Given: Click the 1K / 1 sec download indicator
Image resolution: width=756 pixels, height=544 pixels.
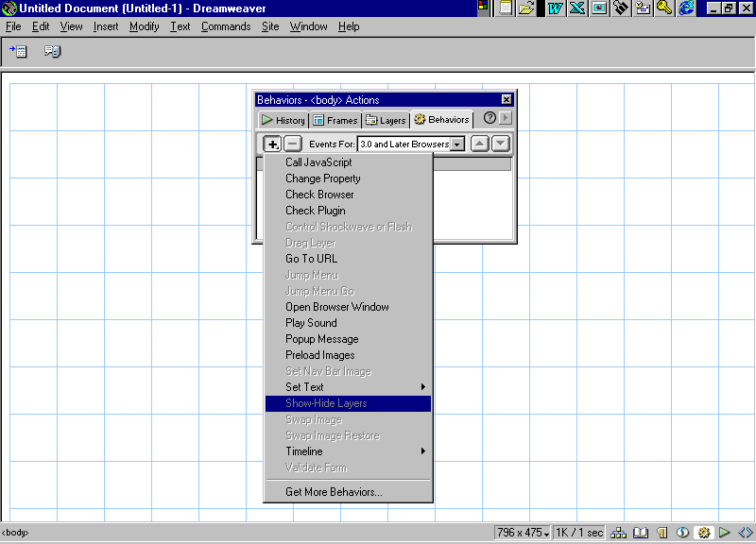Looking at the screenshot, I should click(x=579, y=533).
